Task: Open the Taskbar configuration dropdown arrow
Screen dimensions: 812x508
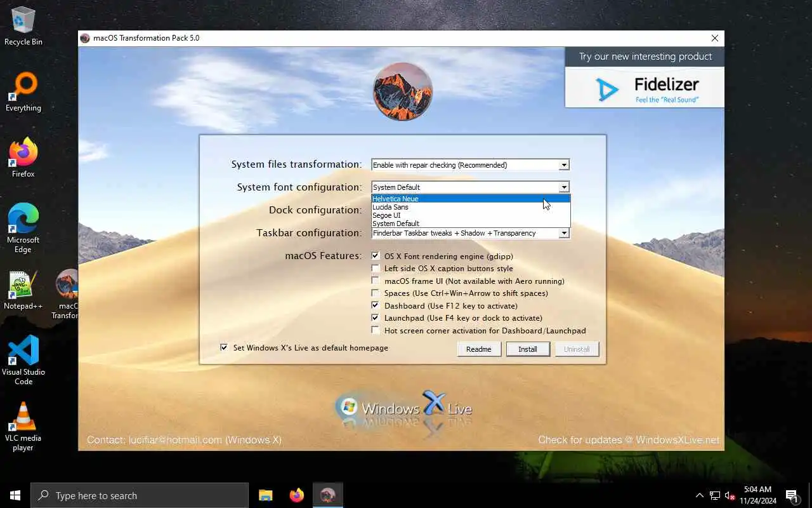Action: click(x=564, y=233)
